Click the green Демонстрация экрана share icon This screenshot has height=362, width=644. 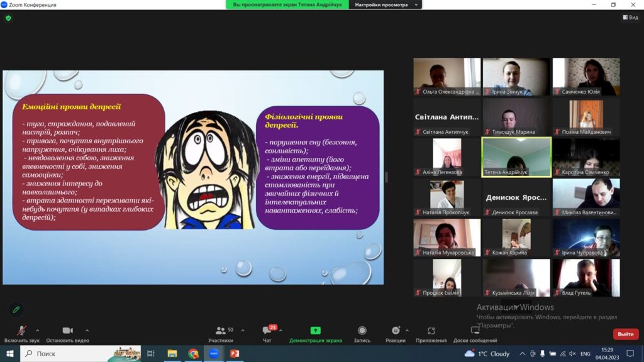315,331
